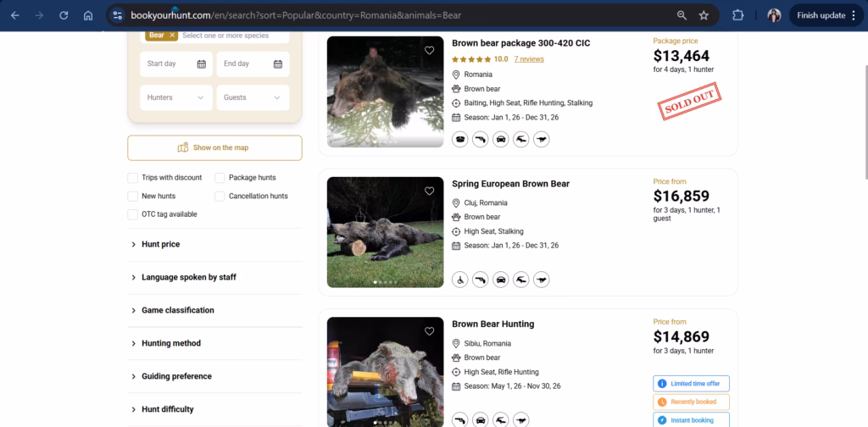Check the Package hunts option
Screen dimensions: 868x427
[x=220, y=178]
